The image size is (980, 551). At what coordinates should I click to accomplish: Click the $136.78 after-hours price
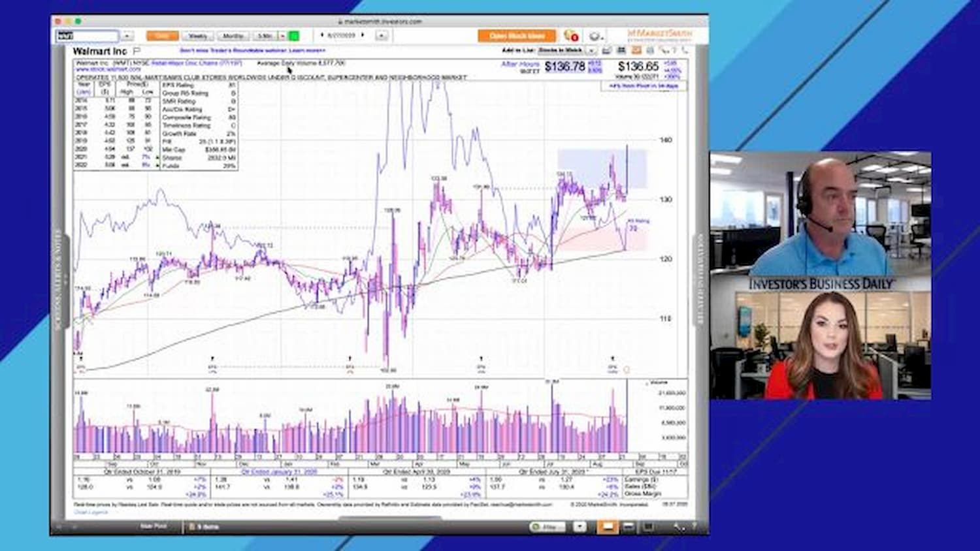coord(565,67)
